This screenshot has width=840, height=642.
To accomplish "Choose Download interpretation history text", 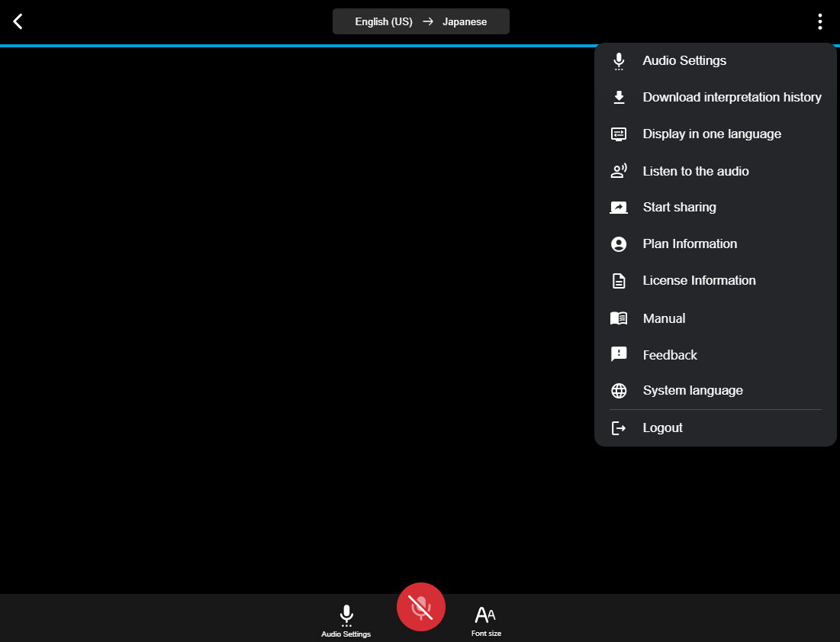I will 732,98.
